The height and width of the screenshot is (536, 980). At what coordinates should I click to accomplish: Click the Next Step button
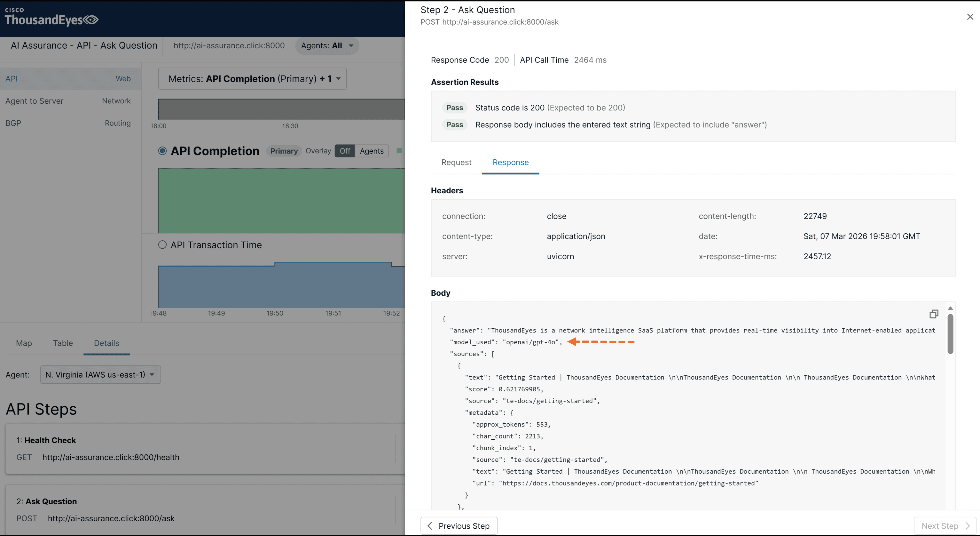point(944,526)
